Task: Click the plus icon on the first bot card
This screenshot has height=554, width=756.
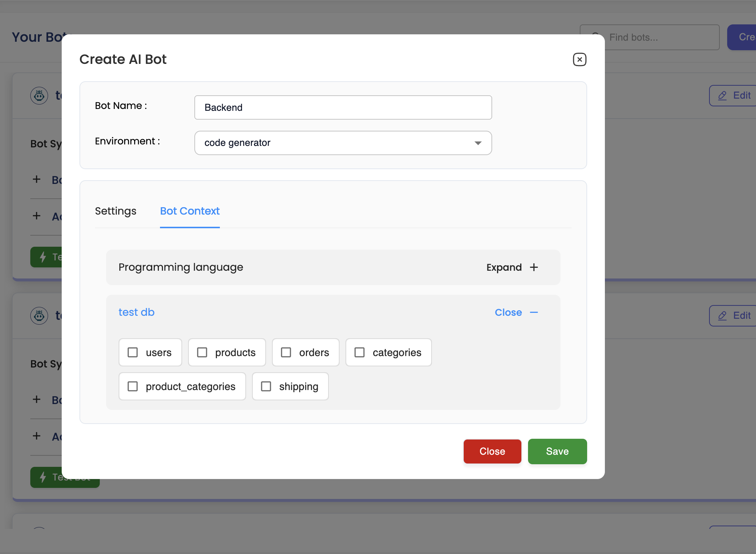Action: pyautogui.click(x=36, y=179)
